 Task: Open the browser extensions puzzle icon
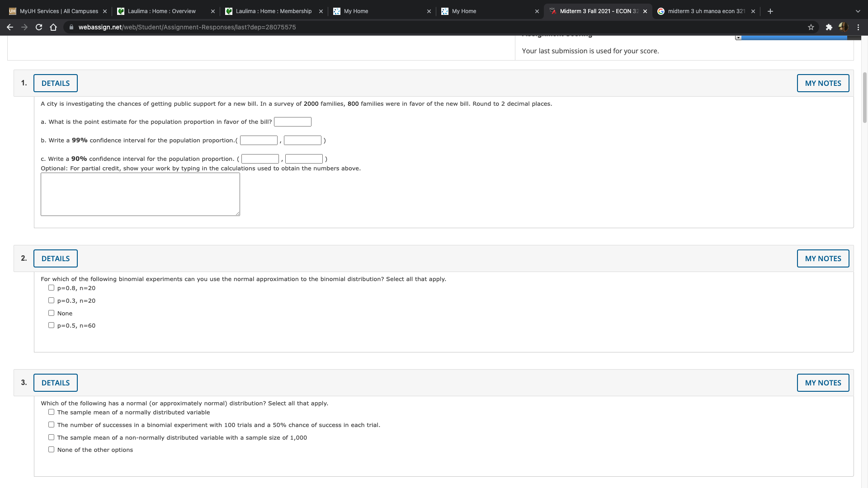tap(830, 27)
